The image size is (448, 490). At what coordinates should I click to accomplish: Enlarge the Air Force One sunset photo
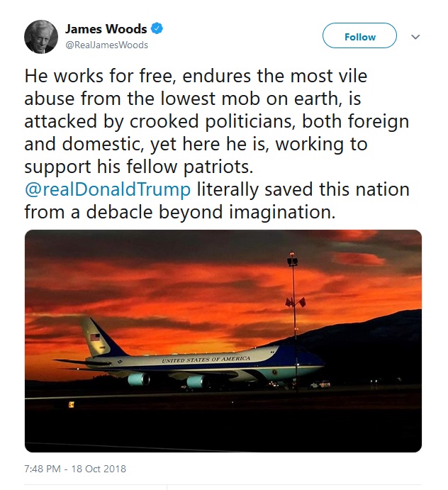click(223, 341)
